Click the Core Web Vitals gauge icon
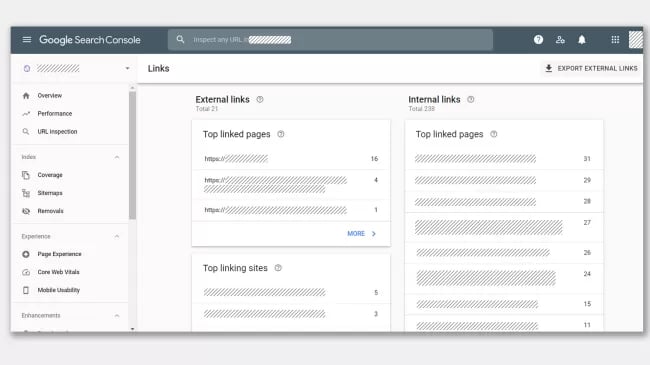Image resolution: width=650 pixels, height=365 pixels. point(26,272)
